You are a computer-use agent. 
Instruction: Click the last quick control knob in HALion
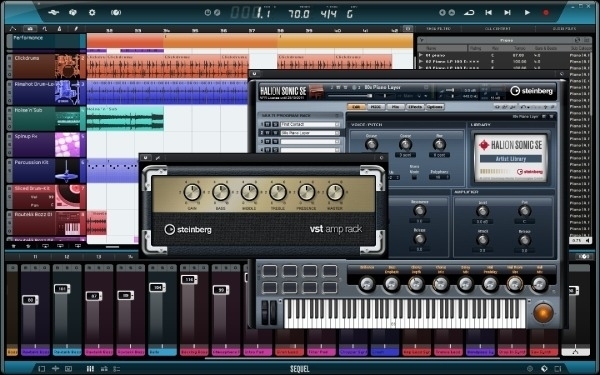pos(540,284)
